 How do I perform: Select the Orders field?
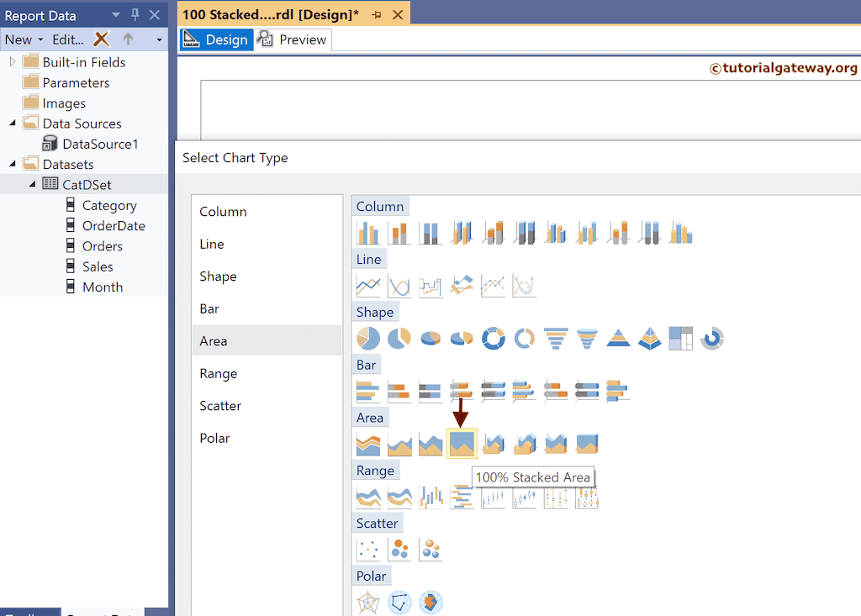coord(102,246)
